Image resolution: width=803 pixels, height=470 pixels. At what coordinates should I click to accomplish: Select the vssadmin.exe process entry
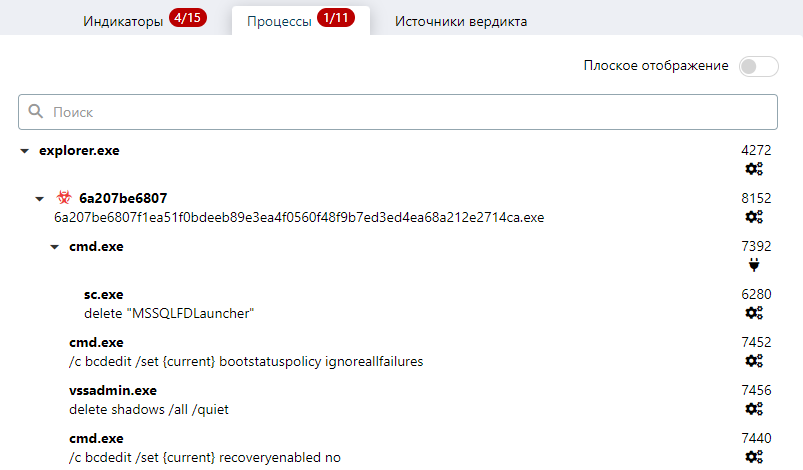[x=113, y=391]
